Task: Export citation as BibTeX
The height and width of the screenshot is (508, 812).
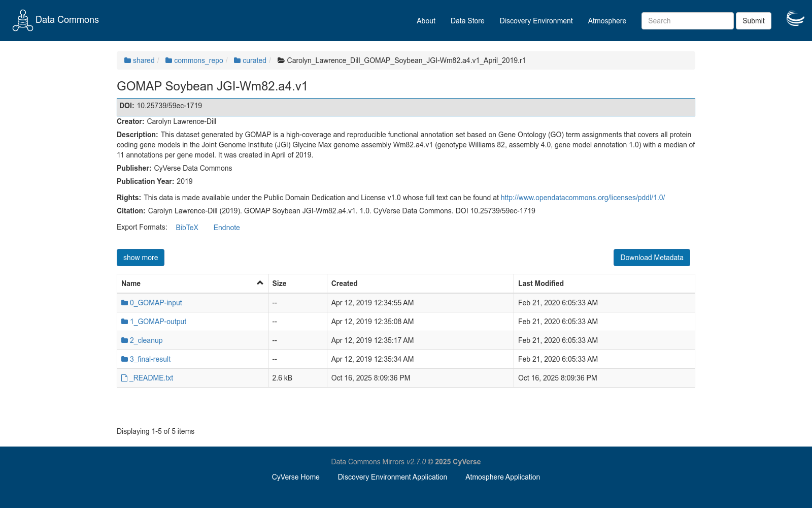Action: click(187, 228)
